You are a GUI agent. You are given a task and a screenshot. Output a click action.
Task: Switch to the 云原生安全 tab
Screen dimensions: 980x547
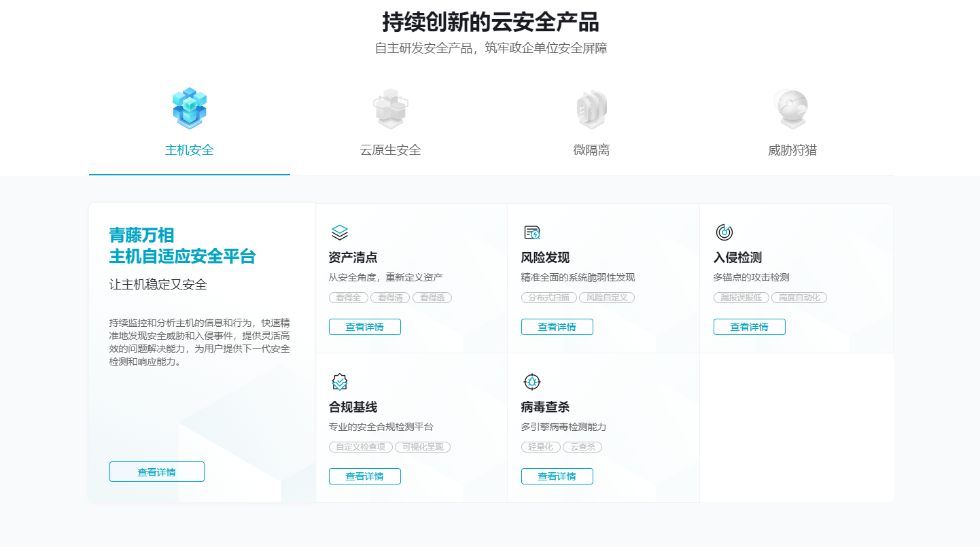click(x=390, y=150)
